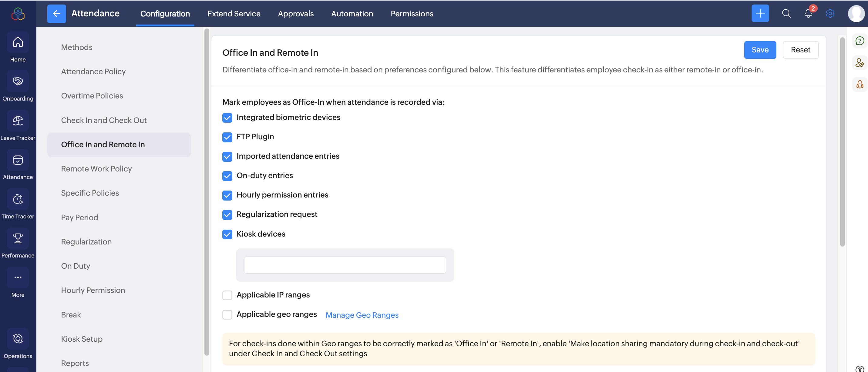The image size is (868, 372).
Task: Click the notifications bell icon
Action: (808, 14)
